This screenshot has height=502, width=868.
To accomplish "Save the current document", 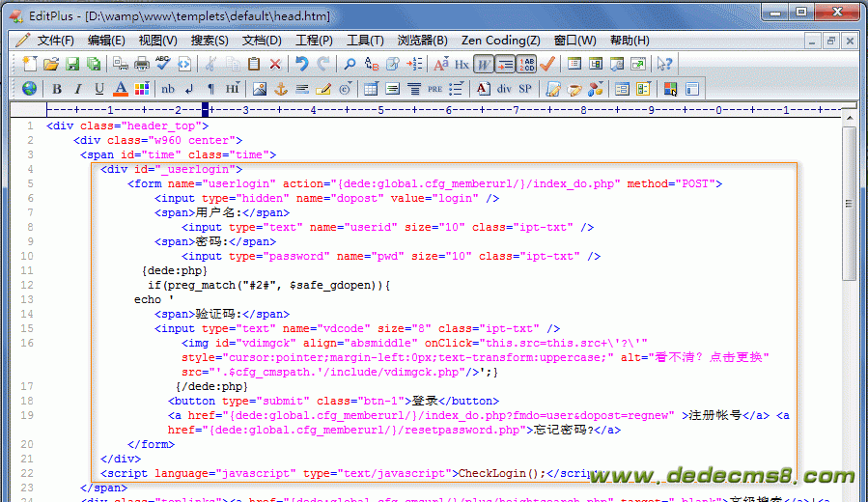I will 72,65.
